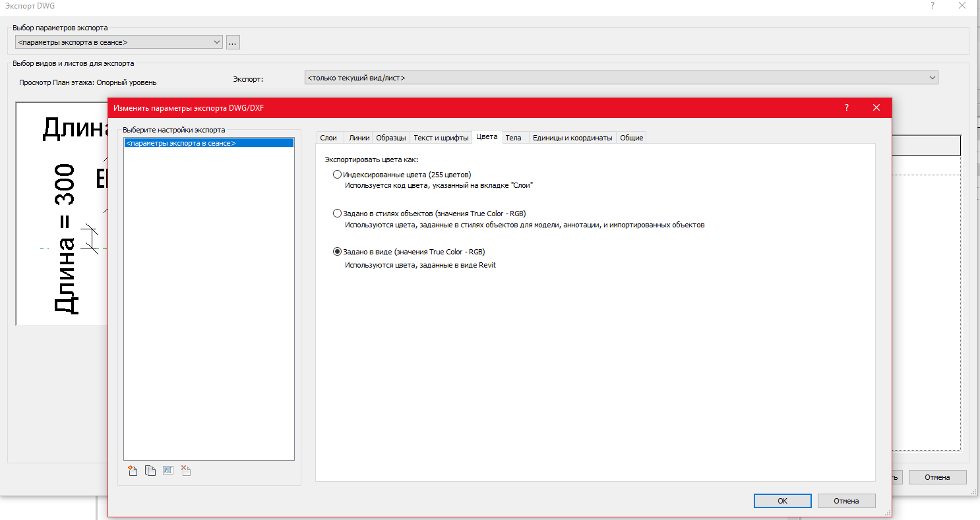This screenshot has height=520, width=980.
Task: Switch to the Общие tab
Action: [x=631, y=138]
